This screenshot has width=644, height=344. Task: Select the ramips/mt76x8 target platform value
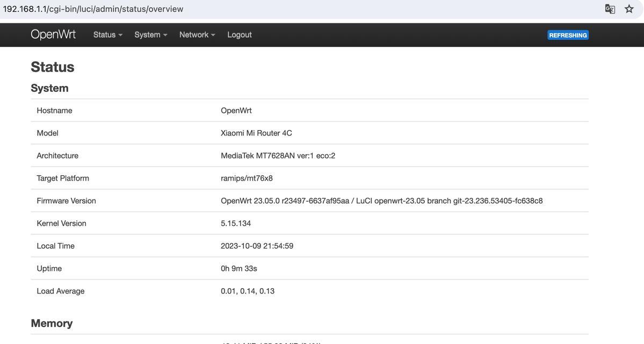(247, 178)
